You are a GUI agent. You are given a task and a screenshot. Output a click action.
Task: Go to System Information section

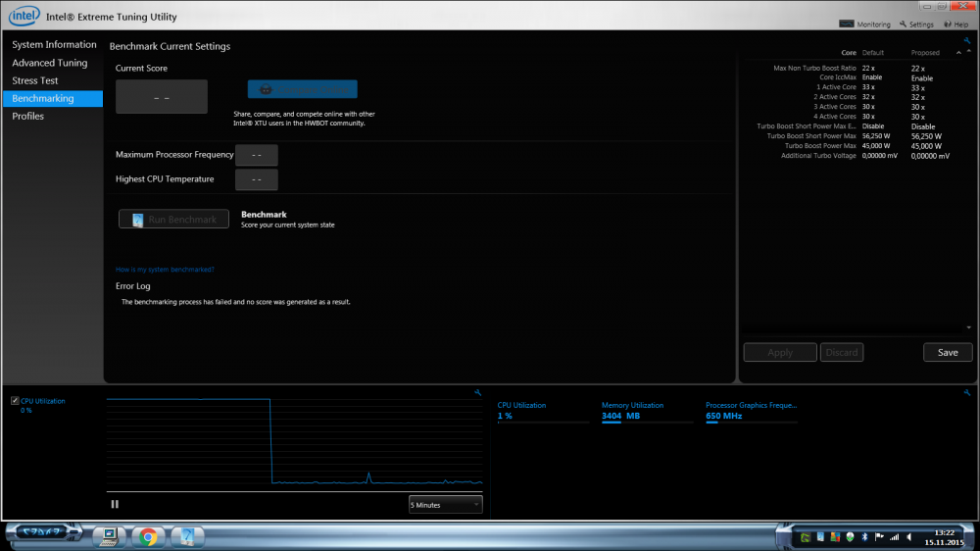point(54,45)
